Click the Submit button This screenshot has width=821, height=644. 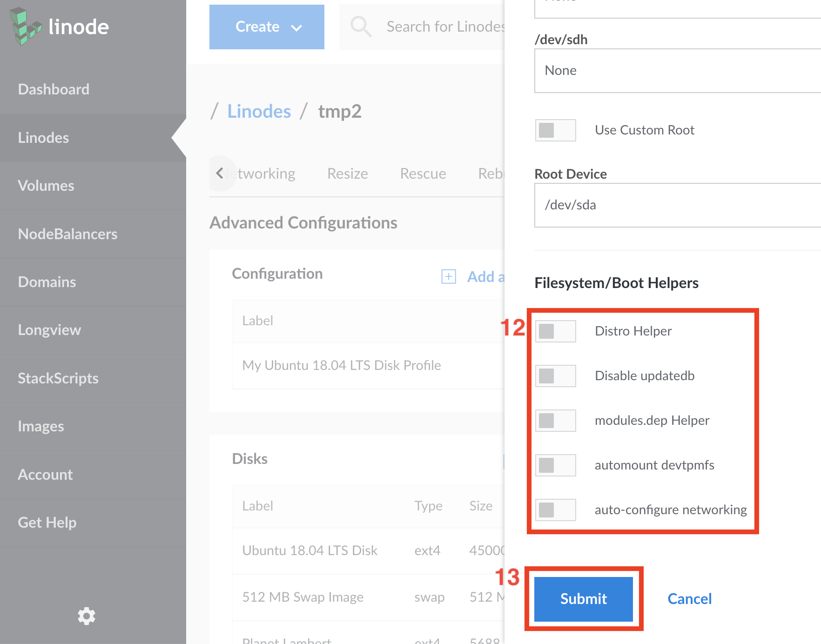point(584,599)
